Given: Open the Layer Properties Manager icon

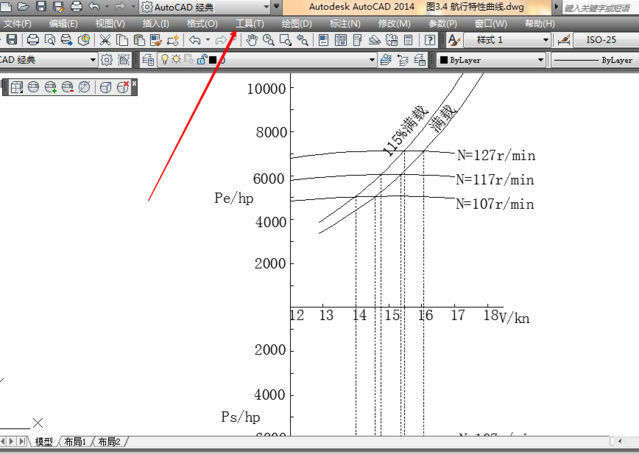Looking at the screenshot, I should [x=149, y=60].
